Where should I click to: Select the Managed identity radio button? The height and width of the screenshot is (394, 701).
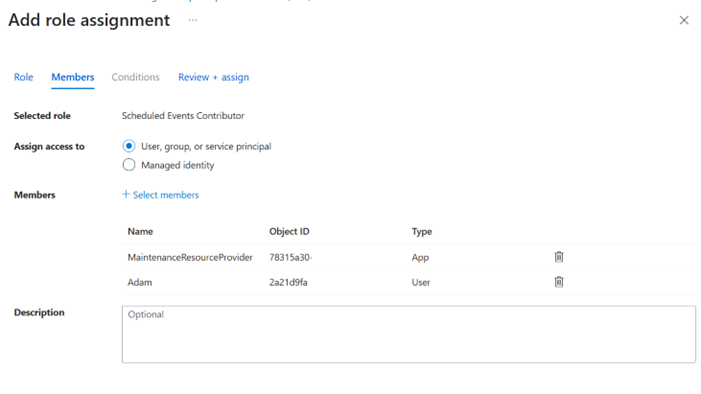click(x=129, y=165)
